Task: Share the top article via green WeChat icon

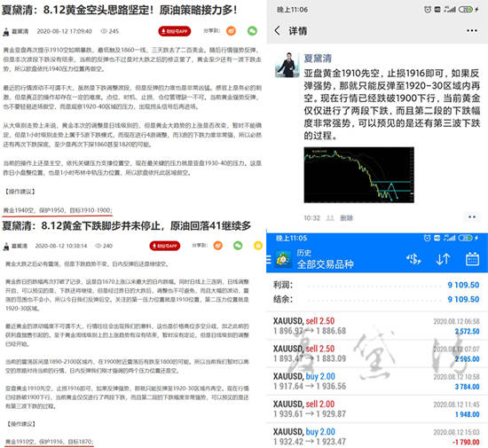Action: pyautogui.click(x=252, y=31)
